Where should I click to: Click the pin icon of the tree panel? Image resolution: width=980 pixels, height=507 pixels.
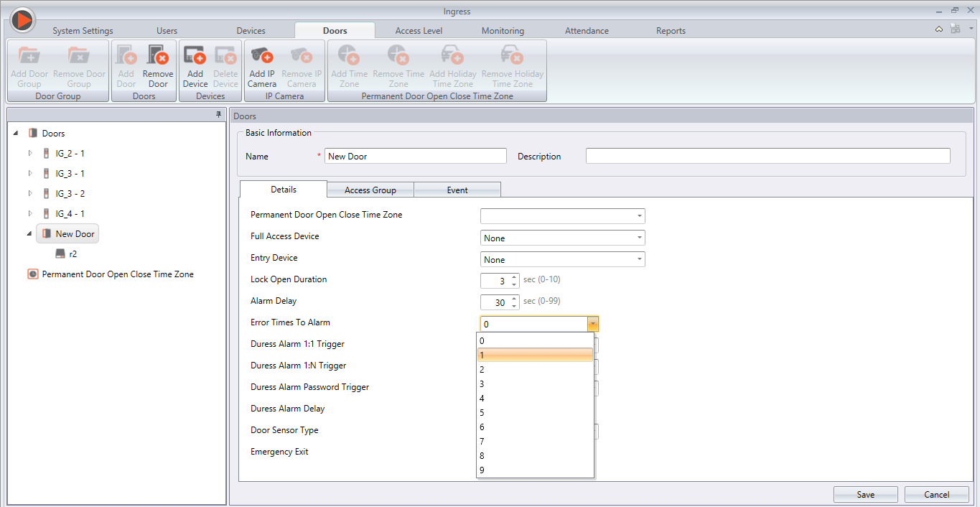click(219, 114)
